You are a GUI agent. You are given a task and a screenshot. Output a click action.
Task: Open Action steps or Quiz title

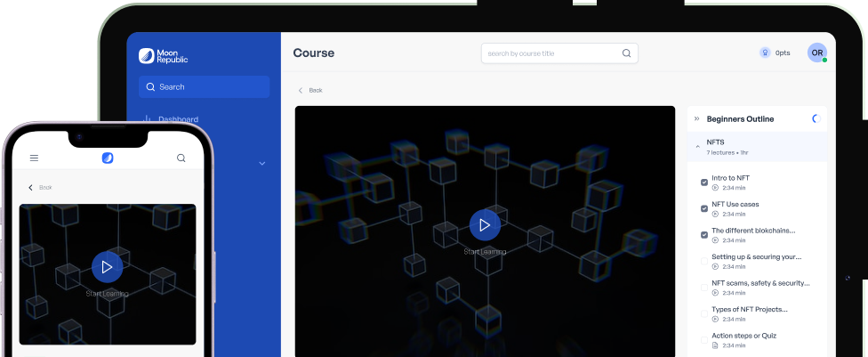[x=744, y=336]
